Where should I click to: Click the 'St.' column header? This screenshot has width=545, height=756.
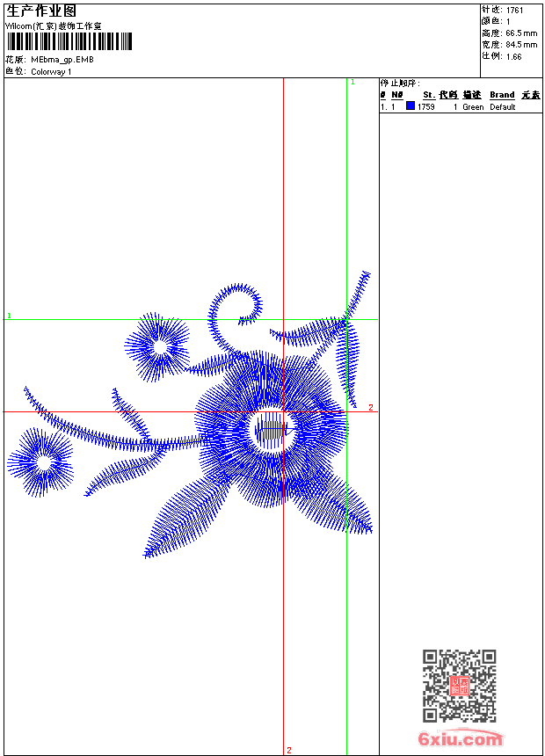click(428, 95)
